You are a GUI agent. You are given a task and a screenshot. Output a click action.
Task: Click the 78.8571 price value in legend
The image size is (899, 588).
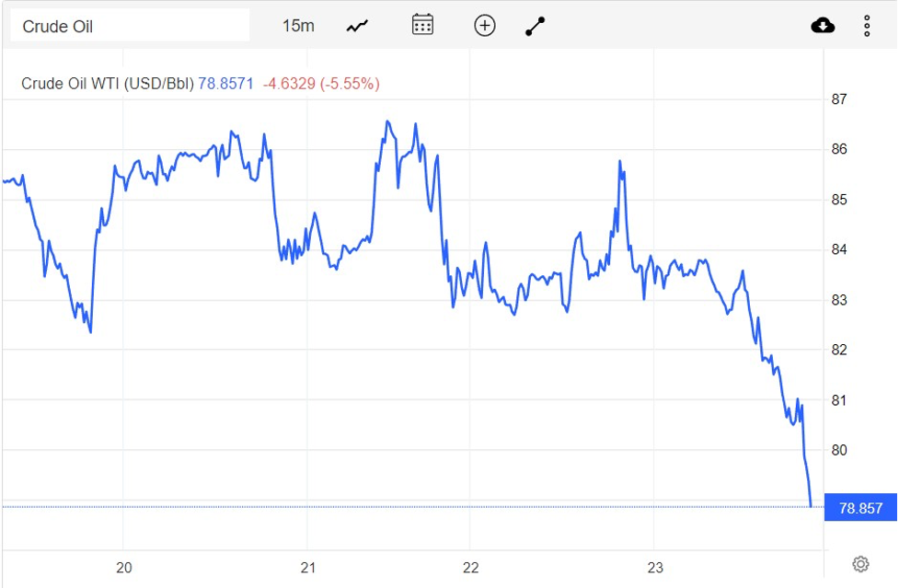(225, 84)
